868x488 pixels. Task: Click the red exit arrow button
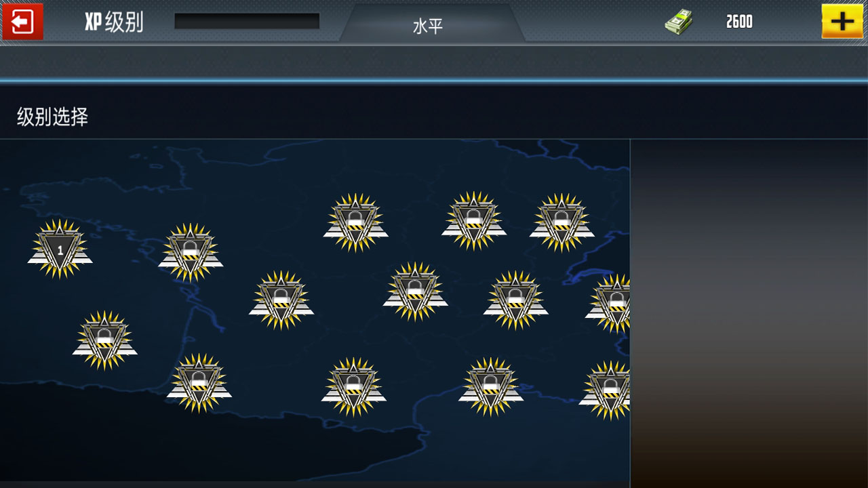click(22, 22)
